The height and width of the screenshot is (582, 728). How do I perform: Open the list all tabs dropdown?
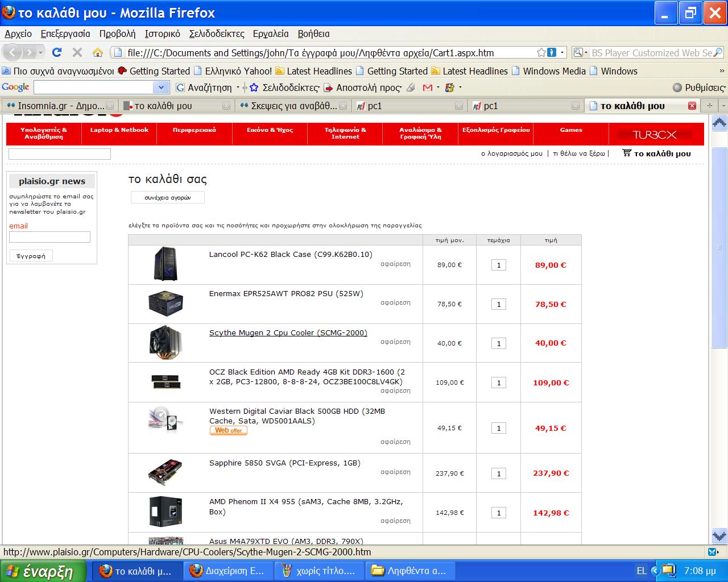coord(722,106)
